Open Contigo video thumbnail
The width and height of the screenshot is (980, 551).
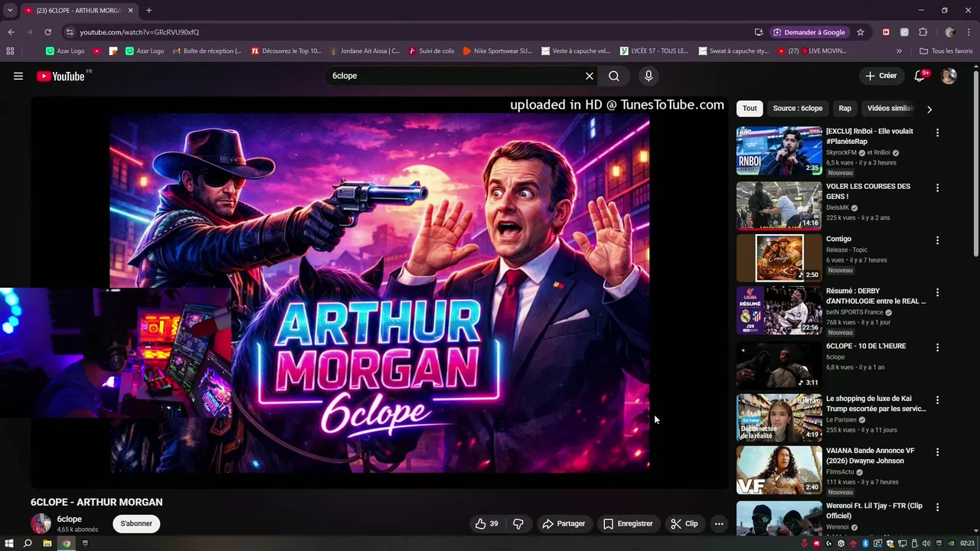pos(779,258)
